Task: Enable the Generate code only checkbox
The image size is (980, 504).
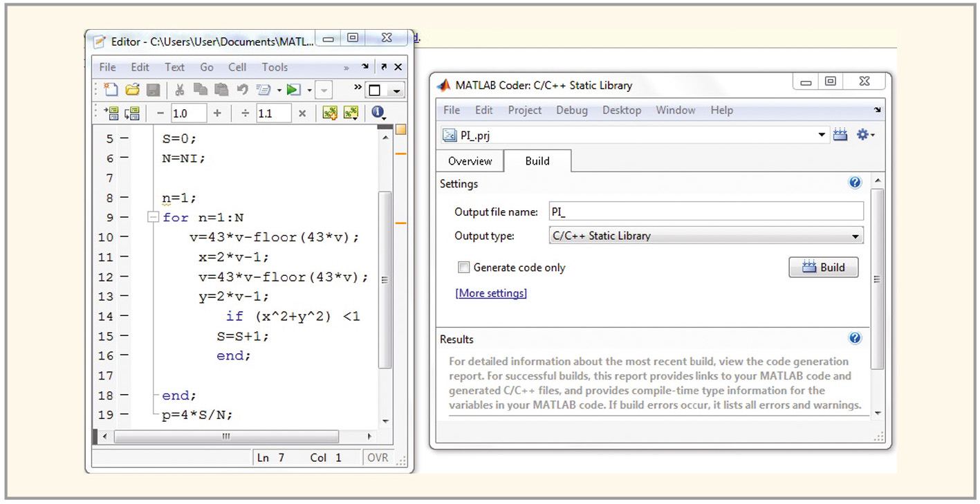Action: (x=463, y=268)
